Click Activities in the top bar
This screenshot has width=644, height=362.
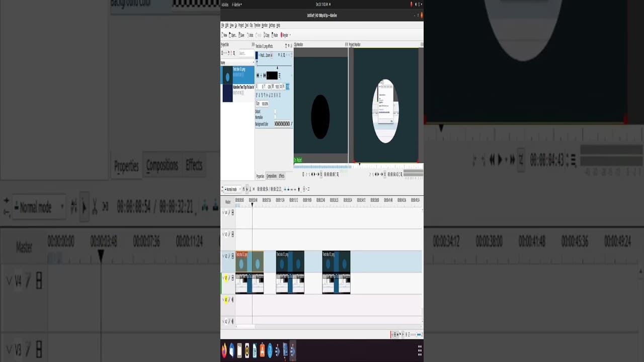[x=225, y=5]
